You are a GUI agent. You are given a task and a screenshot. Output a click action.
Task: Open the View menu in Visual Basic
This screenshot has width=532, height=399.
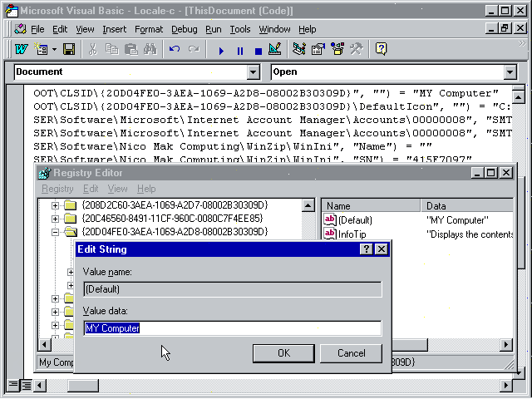pyautogui.click(x=85, y=30)
